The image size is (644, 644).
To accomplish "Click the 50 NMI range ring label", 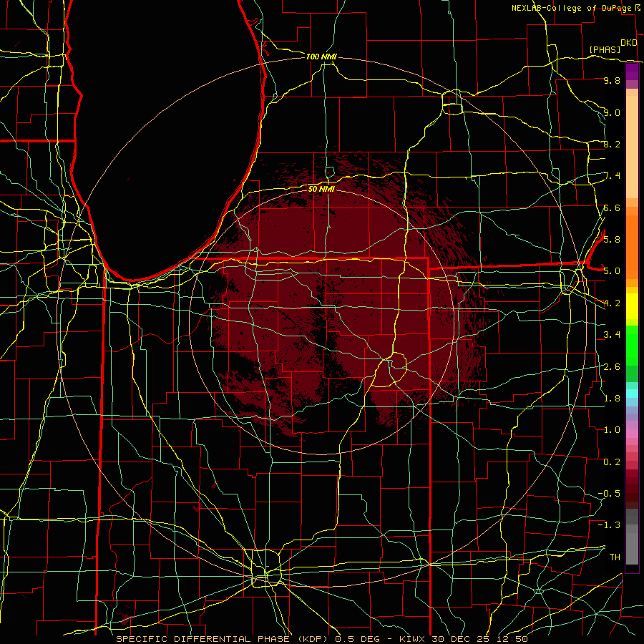I will 321,189.
